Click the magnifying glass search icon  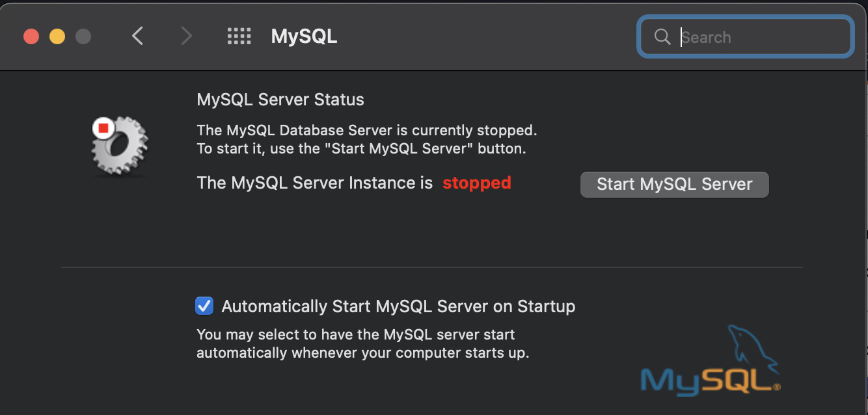point(662,37)
